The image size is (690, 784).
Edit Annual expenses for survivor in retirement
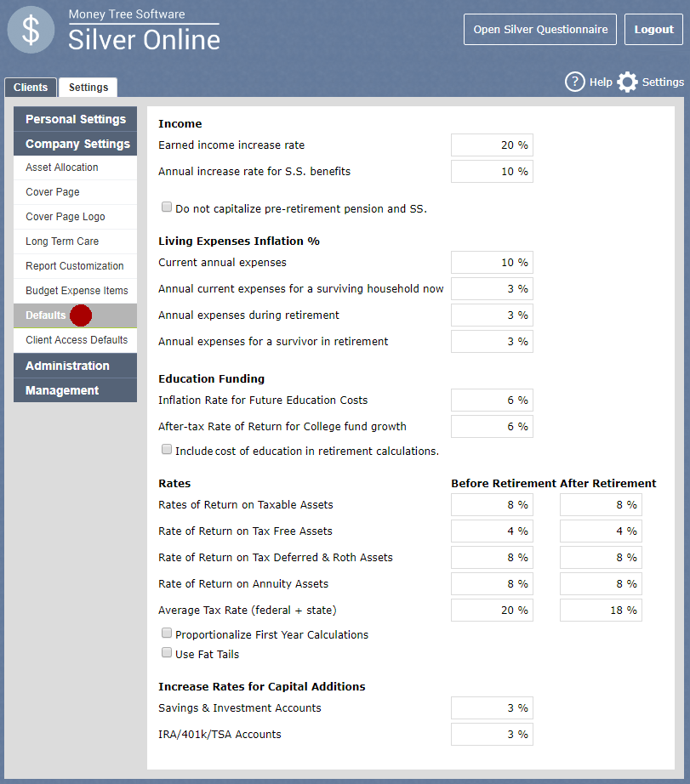tap(492, 342)
